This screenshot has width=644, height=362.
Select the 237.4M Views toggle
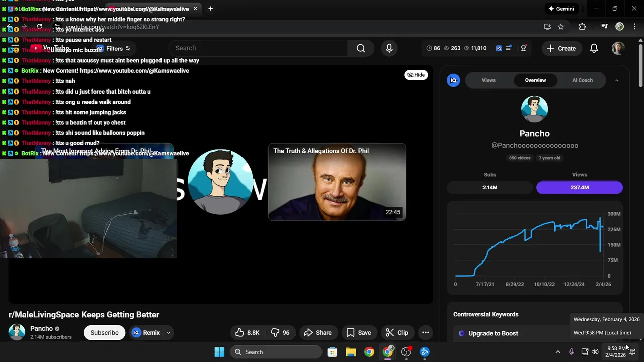point(580,187)
